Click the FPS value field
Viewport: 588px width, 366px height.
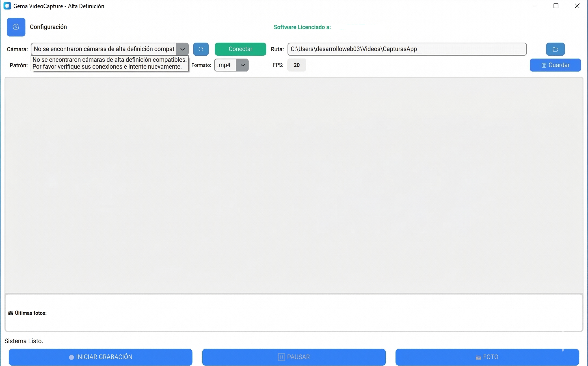point(296,65)
